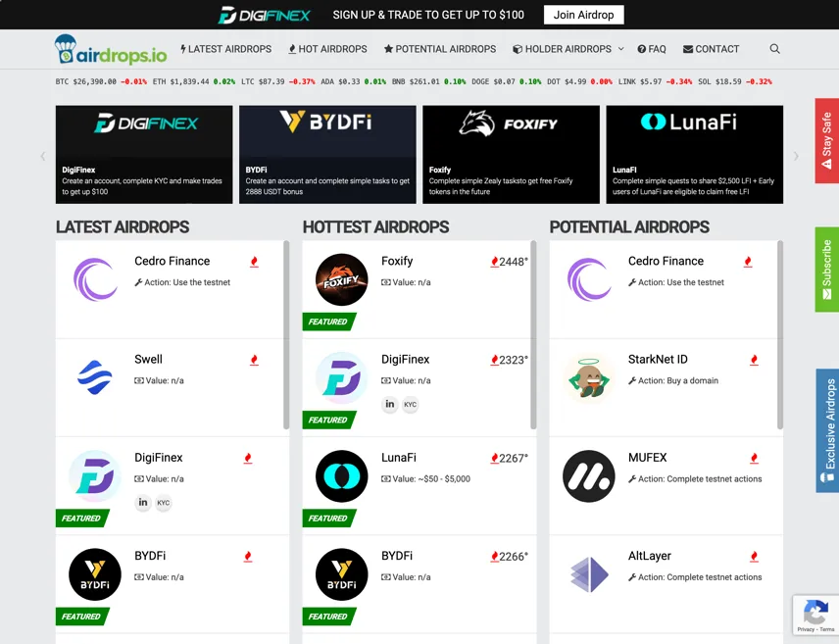This screenshot has height=644, width=839.
Task: Click BYDFi logo in Latest Airdrops
Action: coord(95,574)
